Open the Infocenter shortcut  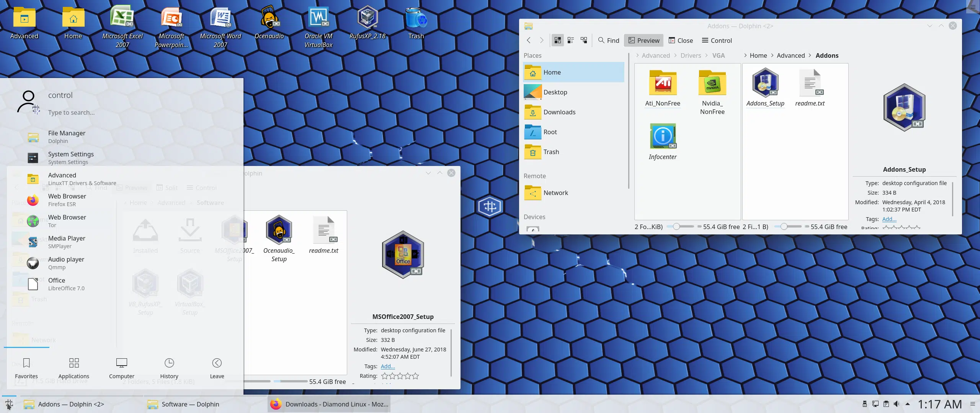pyautogui.click(x=663, y=141)
